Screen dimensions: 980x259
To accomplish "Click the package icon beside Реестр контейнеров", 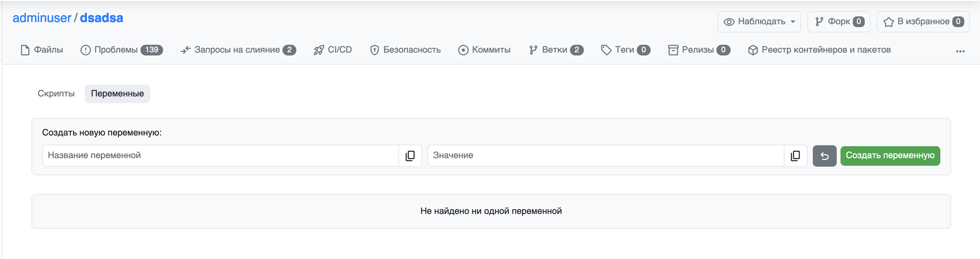I will click(x=753, y=50).
